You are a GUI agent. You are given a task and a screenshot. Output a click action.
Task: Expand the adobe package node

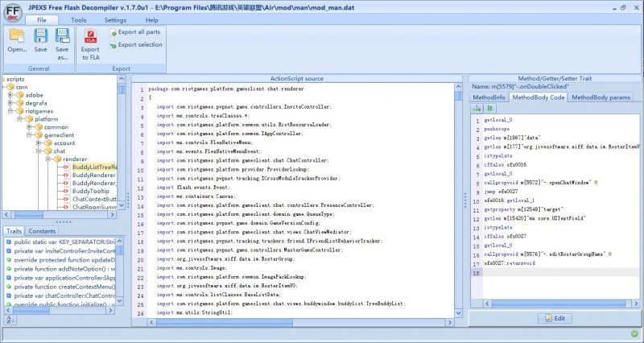click(x=10, y=95)
